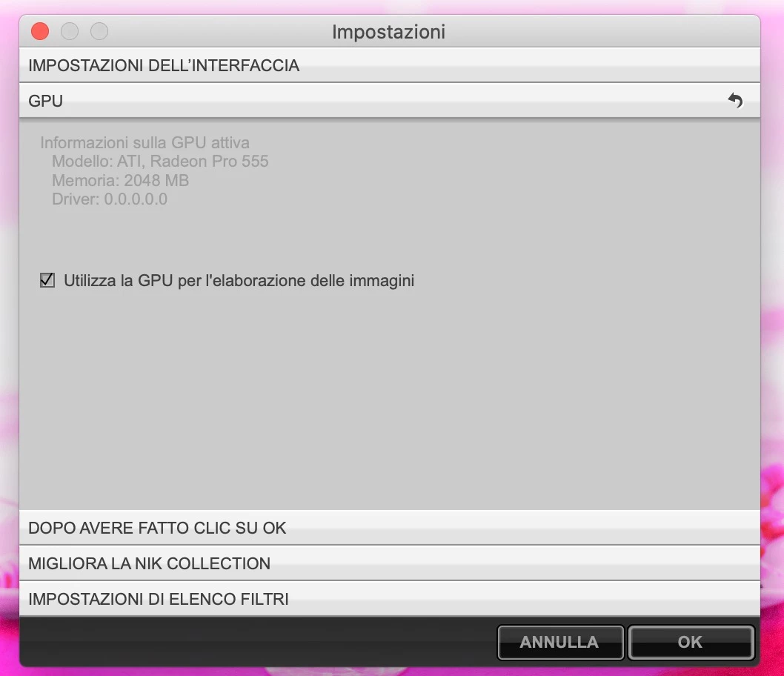Expand MIGLIORA LA NIK COLLECTION section
This screenshot has height=676, width=784.
pos(390,563)
